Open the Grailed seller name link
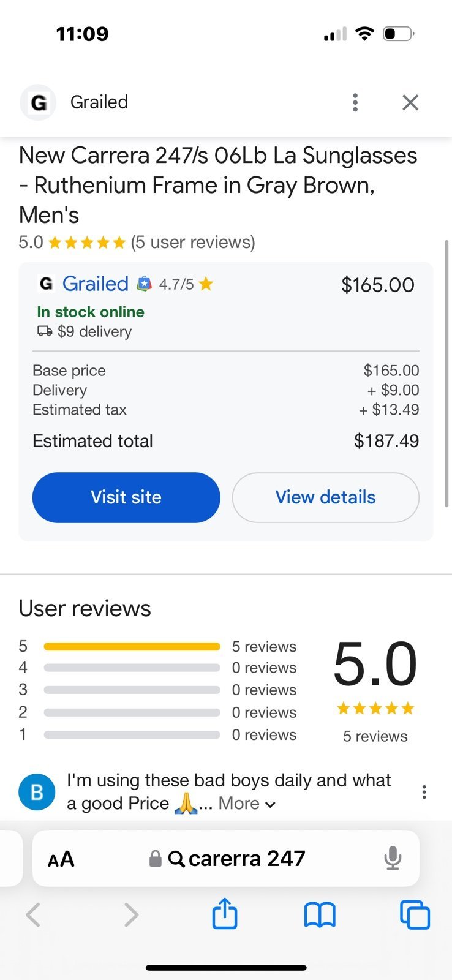 coord(95,284)
